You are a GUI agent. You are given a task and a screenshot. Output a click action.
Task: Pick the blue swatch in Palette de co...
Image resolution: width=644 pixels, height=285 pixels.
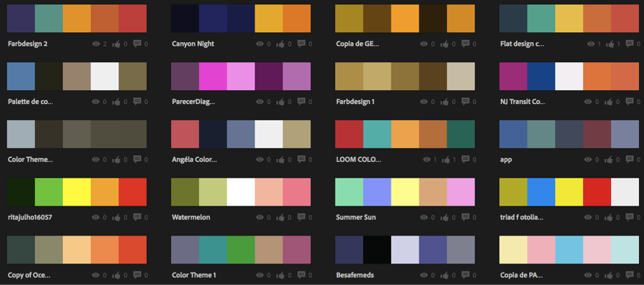[21, 76]
